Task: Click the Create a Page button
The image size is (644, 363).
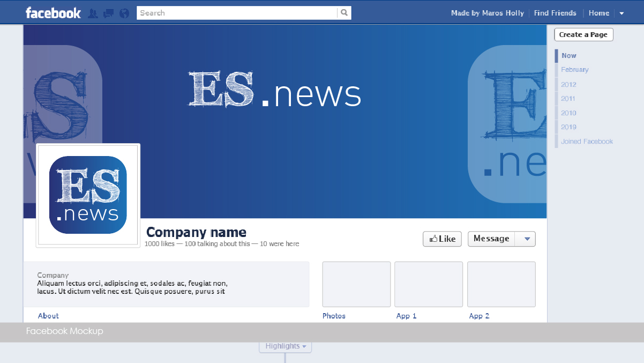Action: (x=583, y=35)
